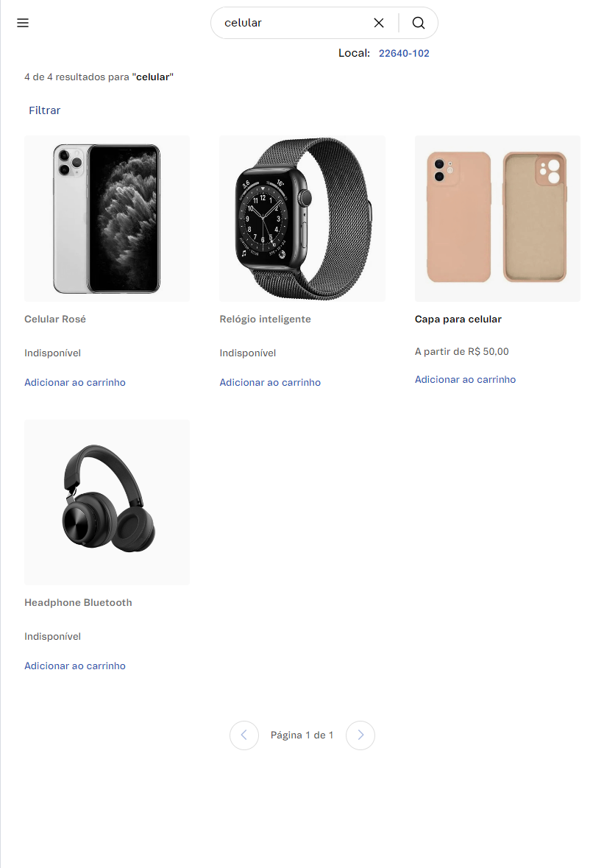604x868 pixels.
Task: Open the black headphone product image
Action: 107,502
